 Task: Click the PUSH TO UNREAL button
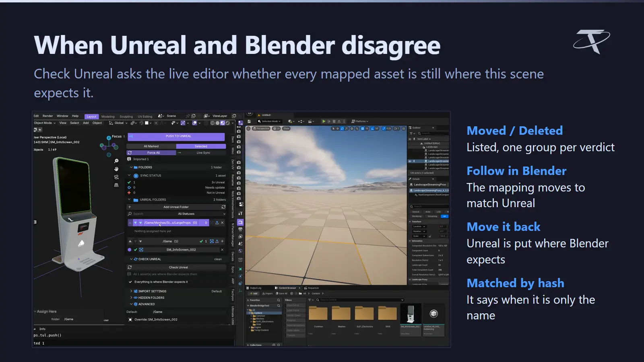coord(176,136)
